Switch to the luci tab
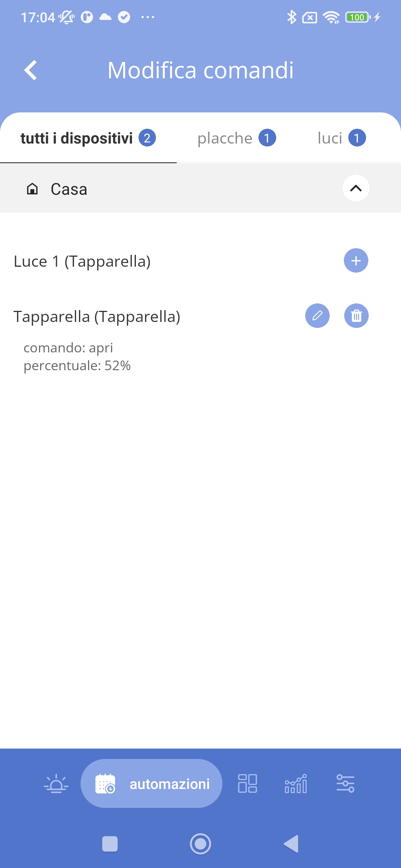The image size is (401, 868). 342,138
